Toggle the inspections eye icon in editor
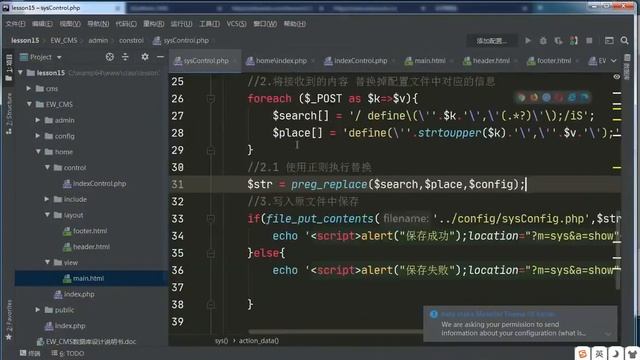 616,77
